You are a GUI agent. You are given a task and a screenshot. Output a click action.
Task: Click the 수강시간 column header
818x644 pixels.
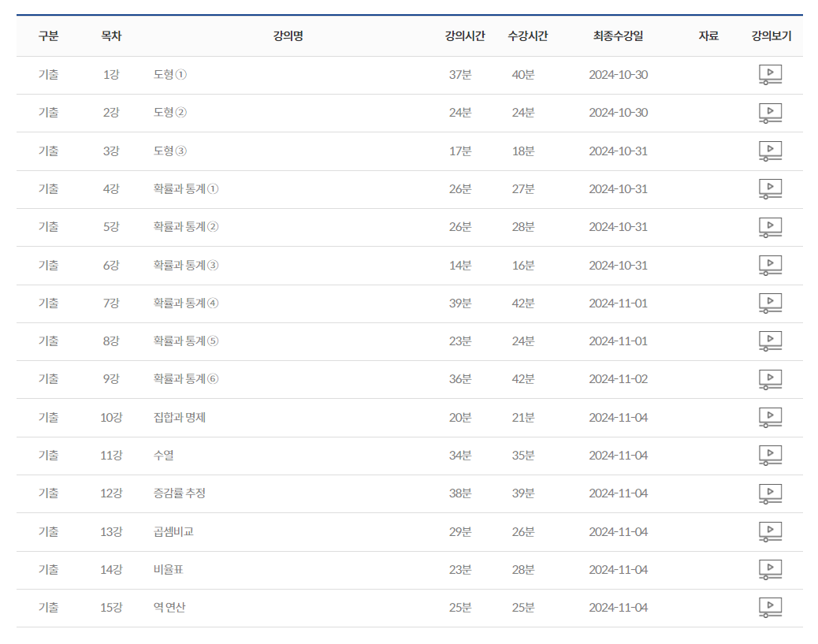click(527, 36)
